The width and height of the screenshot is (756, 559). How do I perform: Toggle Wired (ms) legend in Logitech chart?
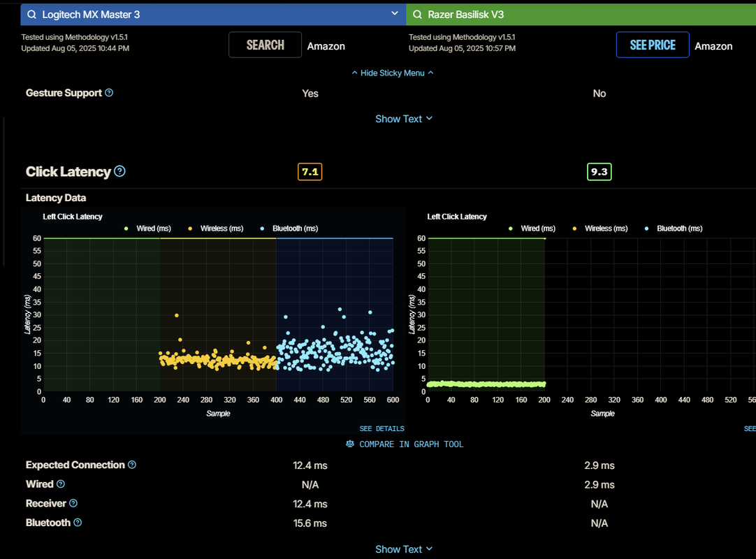tap(148, 228)
